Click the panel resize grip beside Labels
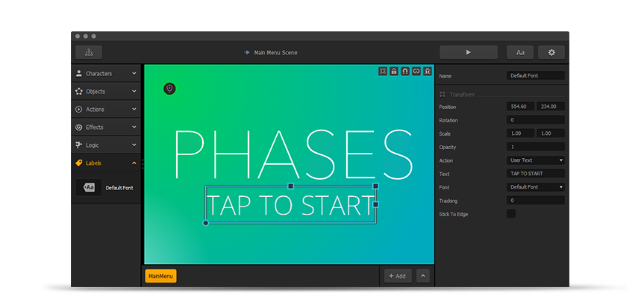Image resolution: width=644 pixels, height=308 pixels. click(x=143, y=164)
